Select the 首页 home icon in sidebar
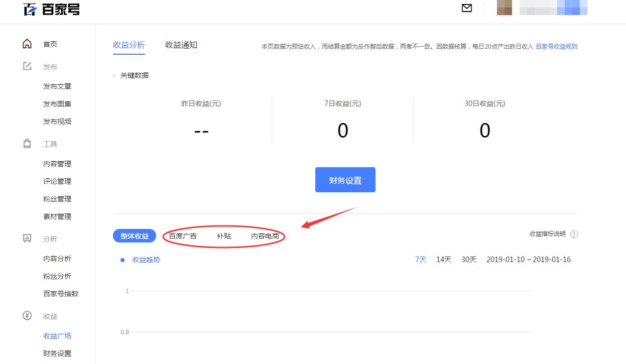The image size is (626, 364). (28, 44)
